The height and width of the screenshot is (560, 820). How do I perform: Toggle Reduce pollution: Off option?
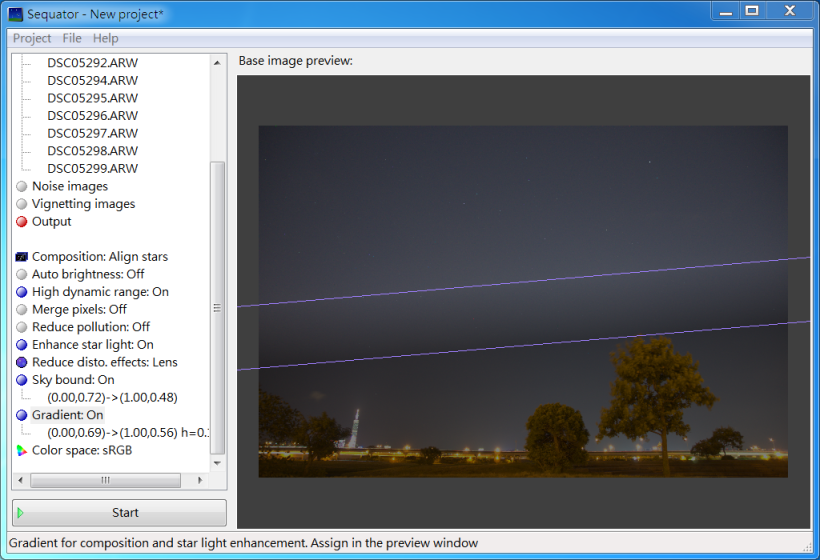coord(91,327)
